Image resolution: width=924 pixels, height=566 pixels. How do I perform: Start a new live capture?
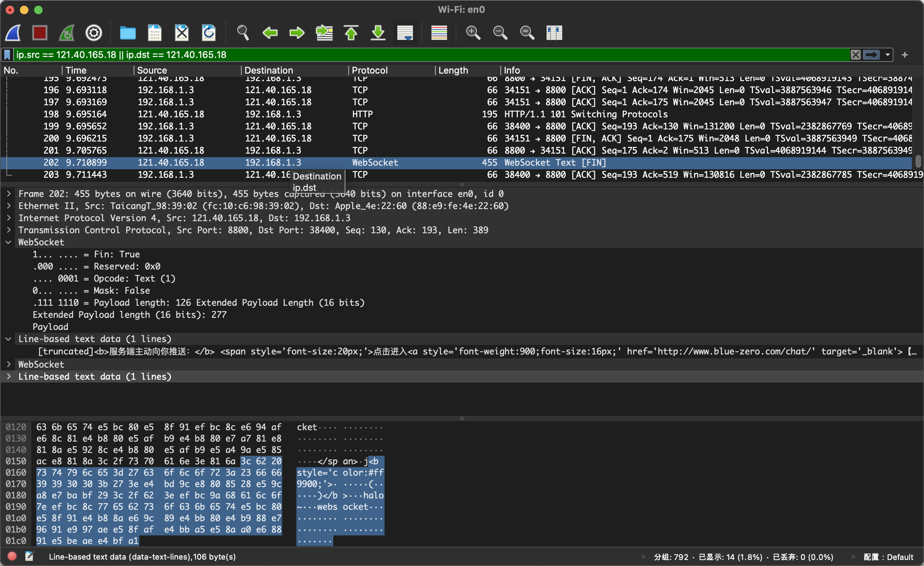click(12, 33)
